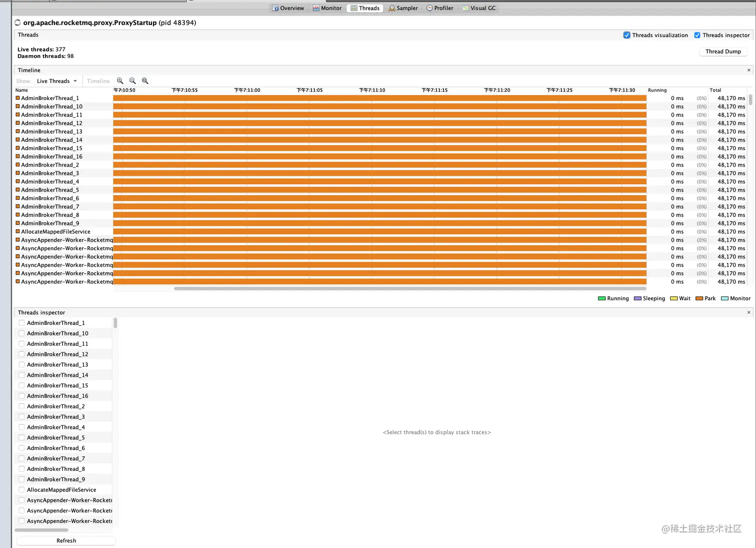Click AdminBrokerThread_7 label in Threads inspector
756x548 pixels.
tap(56, 458)
